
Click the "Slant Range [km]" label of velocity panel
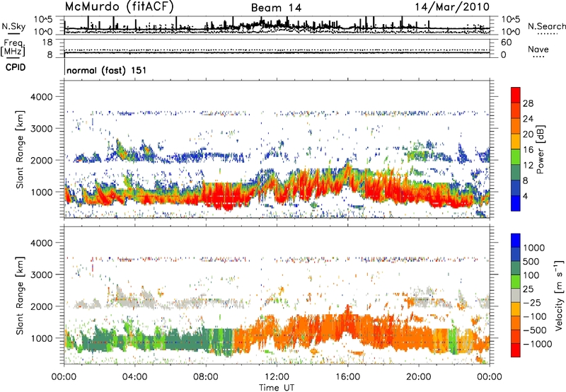(20, 295)
